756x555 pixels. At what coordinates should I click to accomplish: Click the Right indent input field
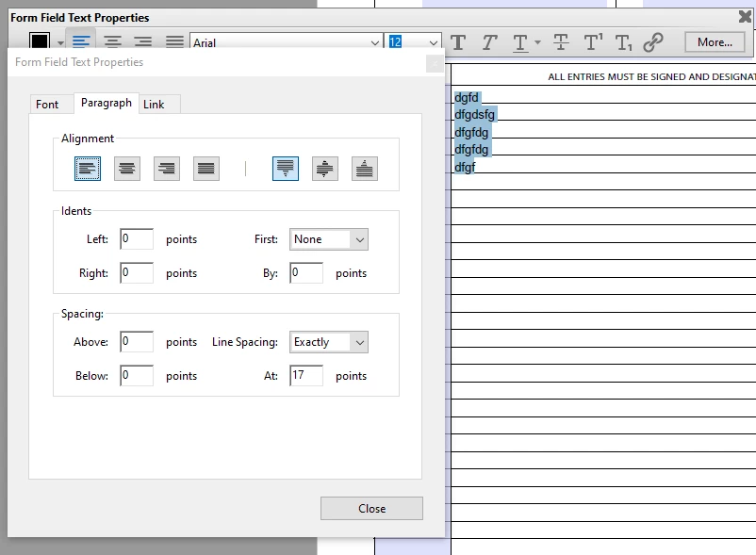coord(137,272)
